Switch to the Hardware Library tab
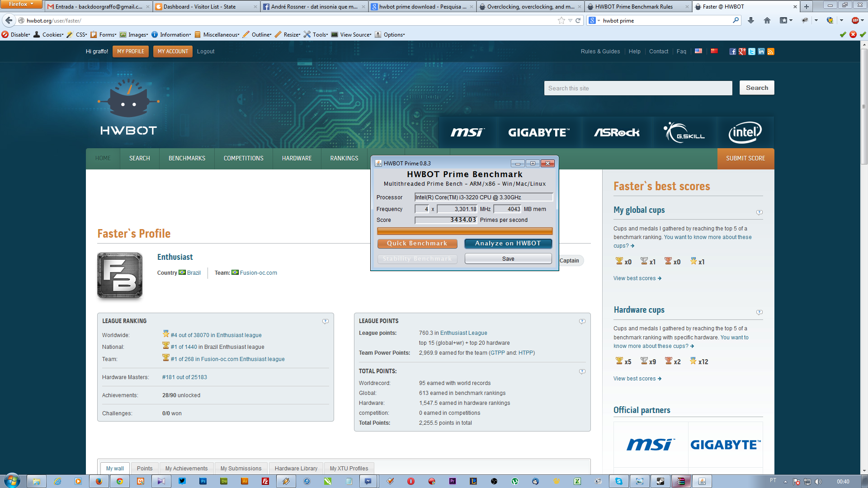The image size is (868, 488). (296, 469)
